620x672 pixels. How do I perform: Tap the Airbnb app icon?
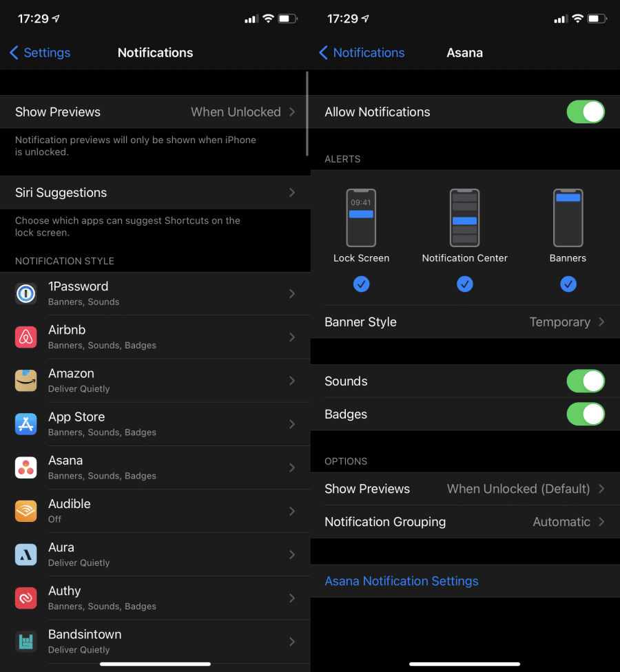click(x=25, y=337)
